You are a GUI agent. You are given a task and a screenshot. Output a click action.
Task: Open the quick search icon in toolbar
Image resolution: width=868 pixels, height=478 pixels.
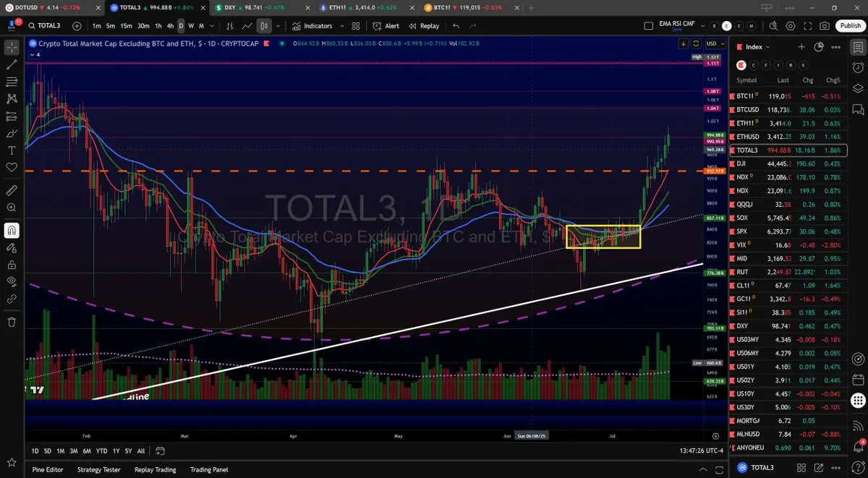pyautogui.click(x=773, y=26)
